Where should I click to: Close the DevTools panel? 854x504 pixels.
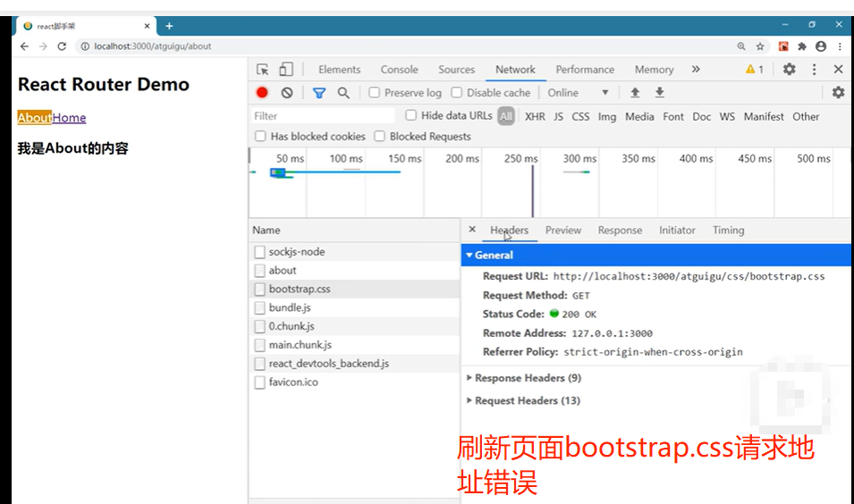point(838,69)
